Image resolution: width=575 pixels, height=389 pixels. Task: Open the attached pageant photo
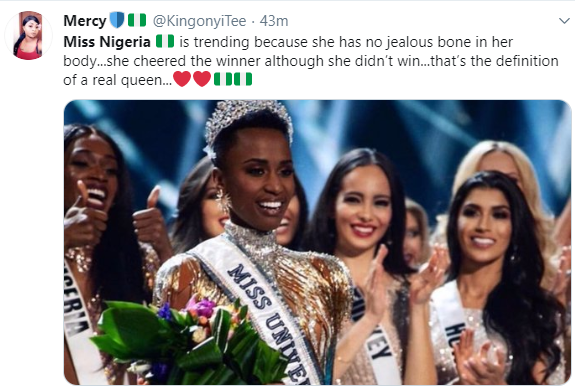[318, 242]
